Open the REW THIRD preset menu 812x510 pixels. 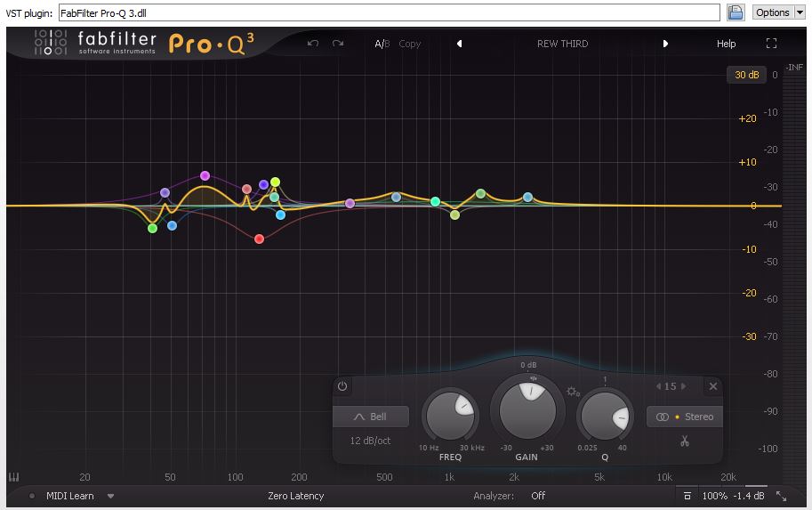[x=562, y=44]
